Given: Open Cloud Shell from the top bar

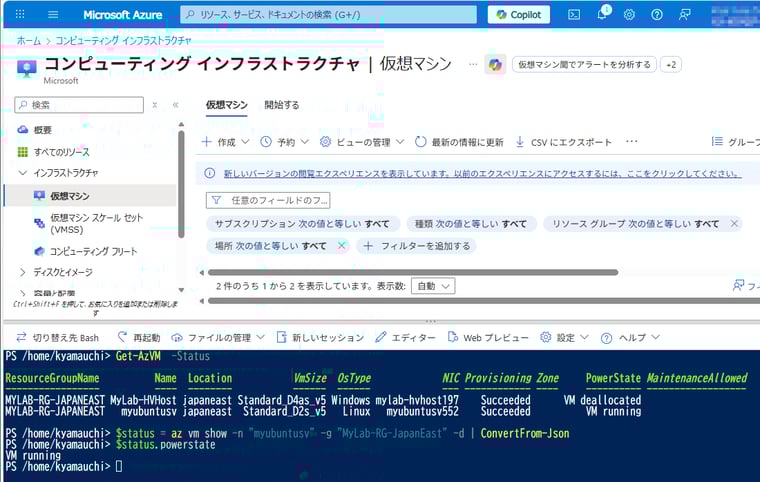Looking at the screenshot, I should tap(574, 15).
